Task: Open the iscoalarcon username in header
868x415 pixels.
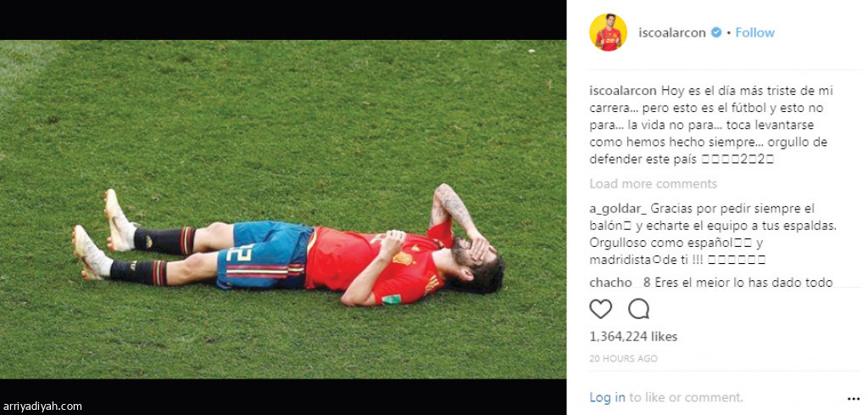Action: coord(672,33)
